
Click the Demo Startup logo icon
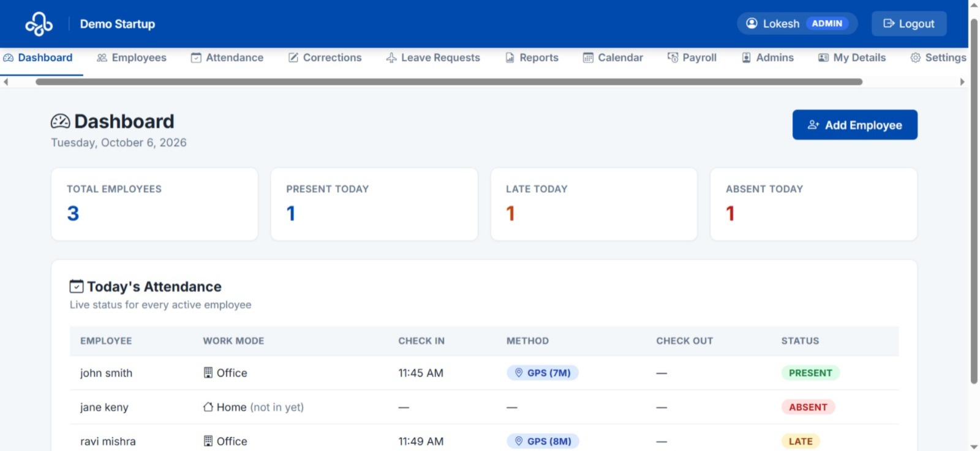point(39,24)
